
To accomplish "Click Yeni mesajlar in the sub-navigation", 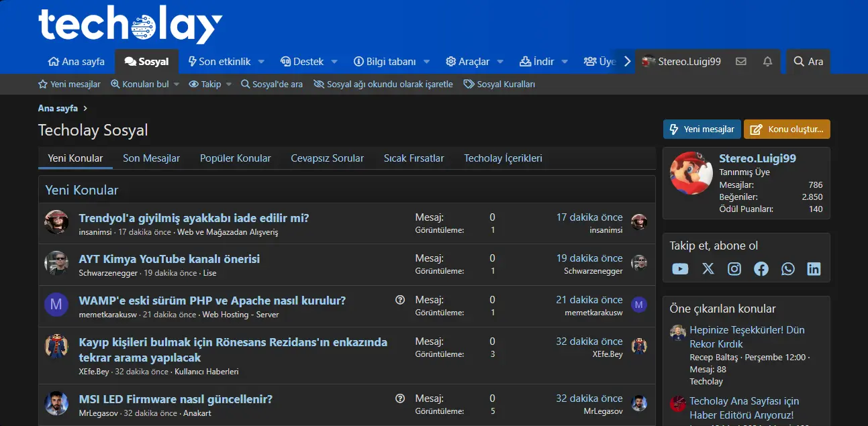I will point(69,85).
